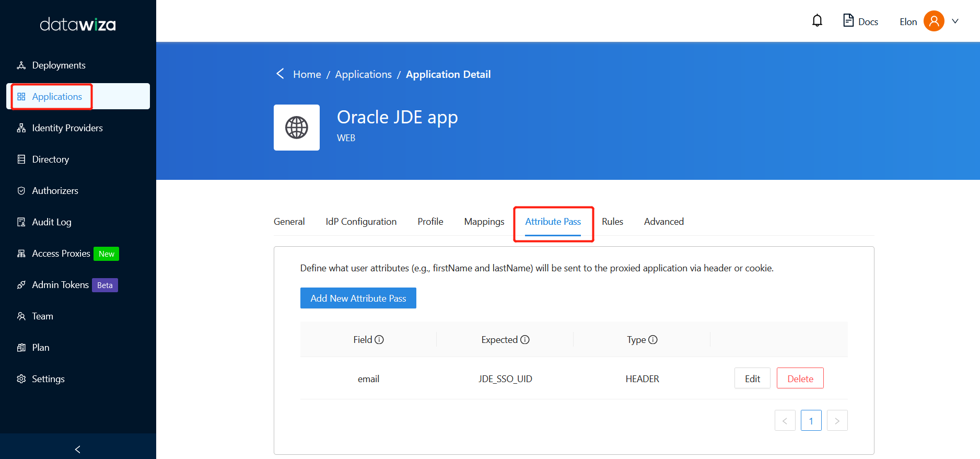980x459 pixels.
Task: Click the Oracle JDE app title
Action: click(398, 117)
